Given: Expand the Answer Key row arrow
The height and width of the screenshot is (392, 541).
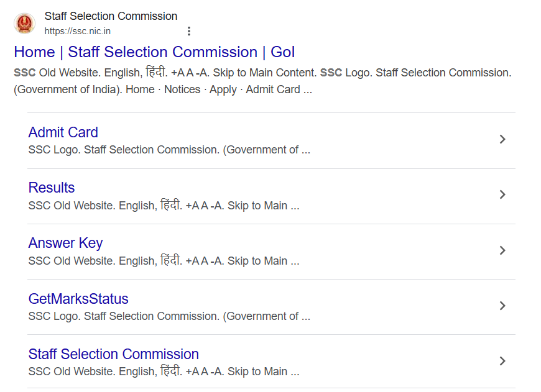Looking at the screenshot, I should [502, 250].
